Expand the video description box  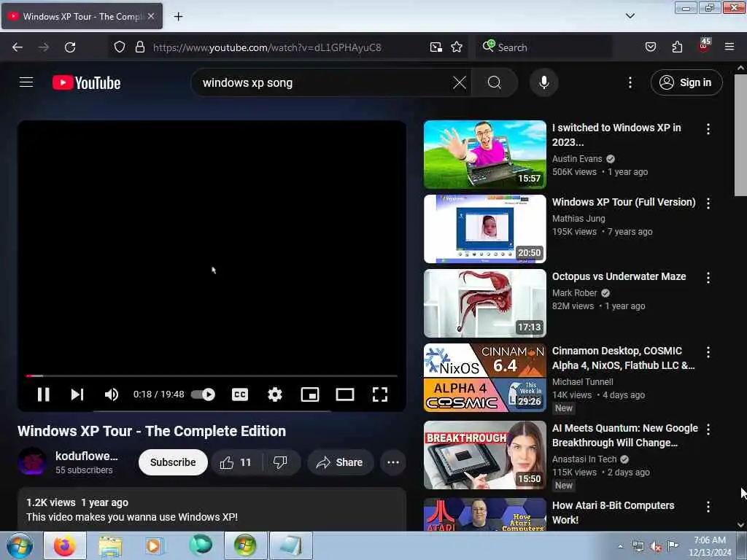(212, 510)
